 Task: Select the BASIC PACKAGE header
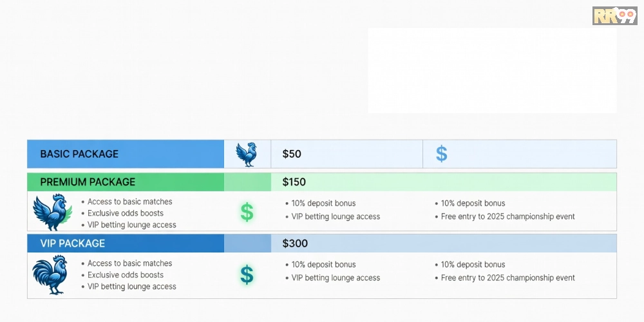[126, 154]
